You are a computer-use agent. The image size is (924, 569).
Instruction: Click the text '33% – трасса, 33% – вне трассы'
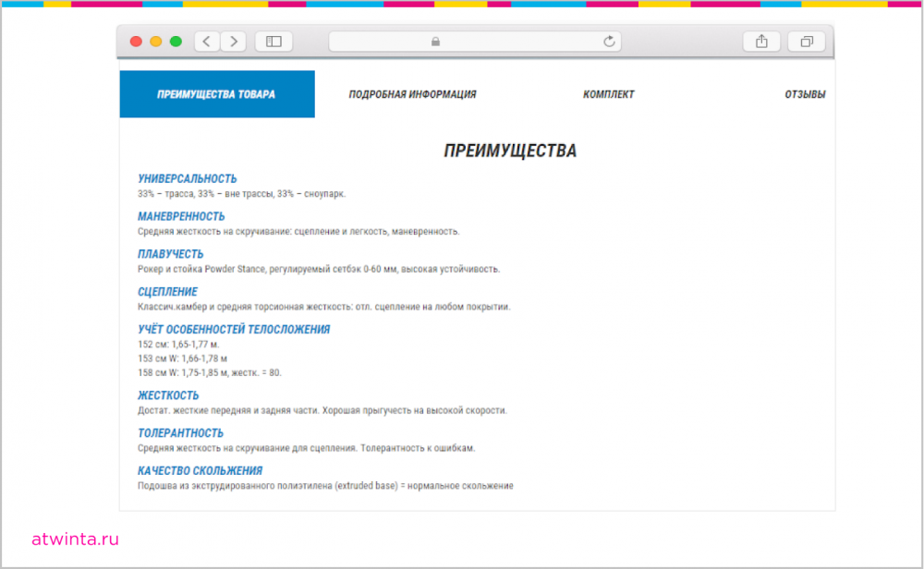[x=206, y=194]
